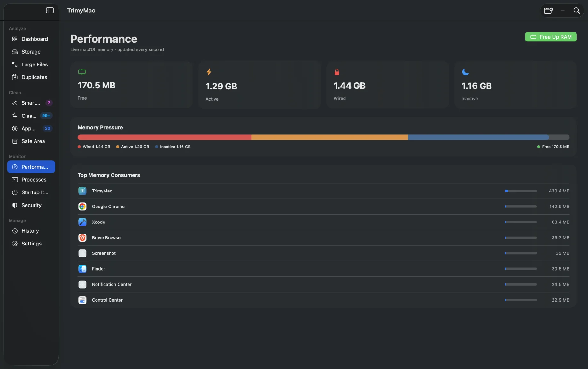Open the Duplicates section

tap(31, 77)
